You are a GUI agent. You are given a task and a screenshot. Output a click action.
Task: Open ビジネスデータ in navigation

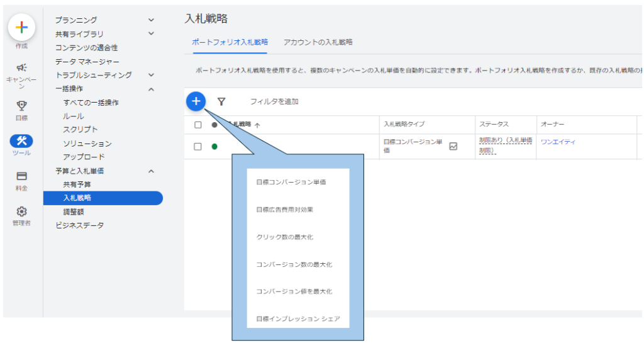click(80, 225)
